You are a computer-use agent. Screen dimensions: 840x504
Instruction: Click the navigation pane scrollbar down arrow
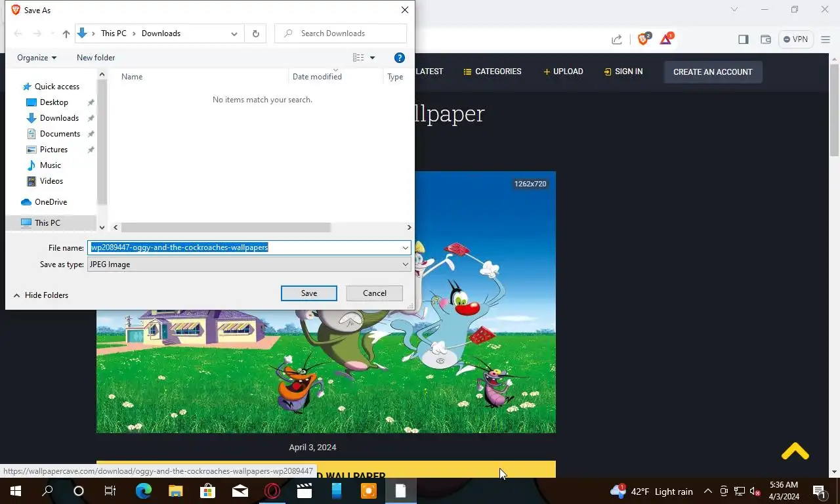(102, 227)
